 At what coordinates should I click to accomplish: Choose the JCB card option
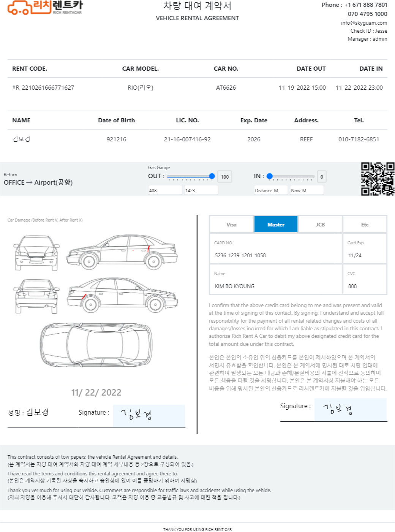[x=320, y=225]
